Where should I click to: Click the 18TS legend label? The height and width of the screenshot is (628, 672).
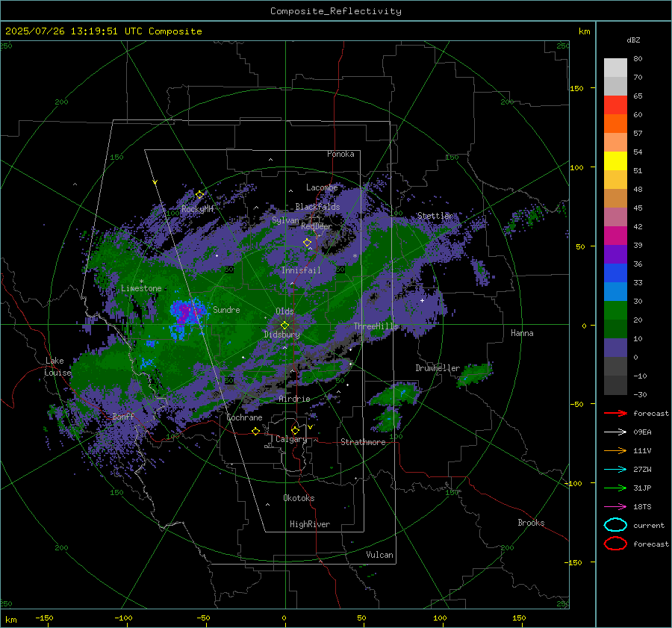[642, 507]
